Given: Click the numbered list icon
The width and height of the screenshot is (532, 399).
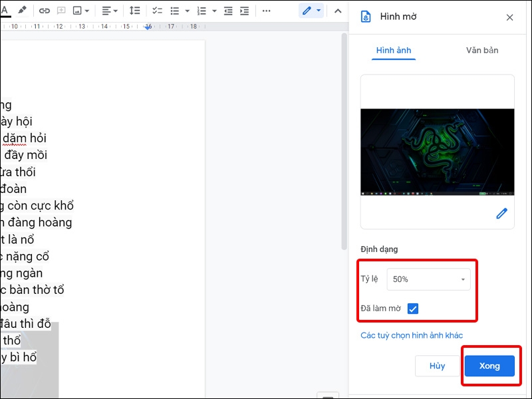Looking at the screenshot, I should point(201,11).
